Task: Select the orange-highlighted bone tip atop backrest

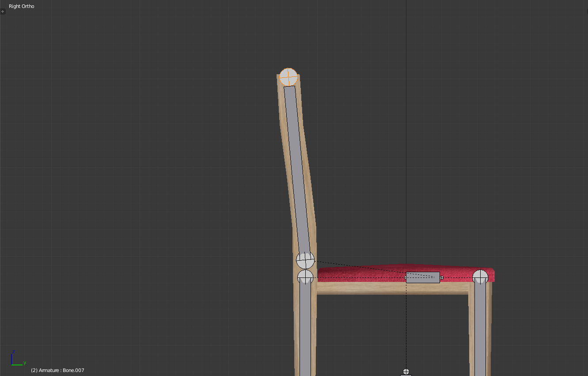Action: coord(289,77)
